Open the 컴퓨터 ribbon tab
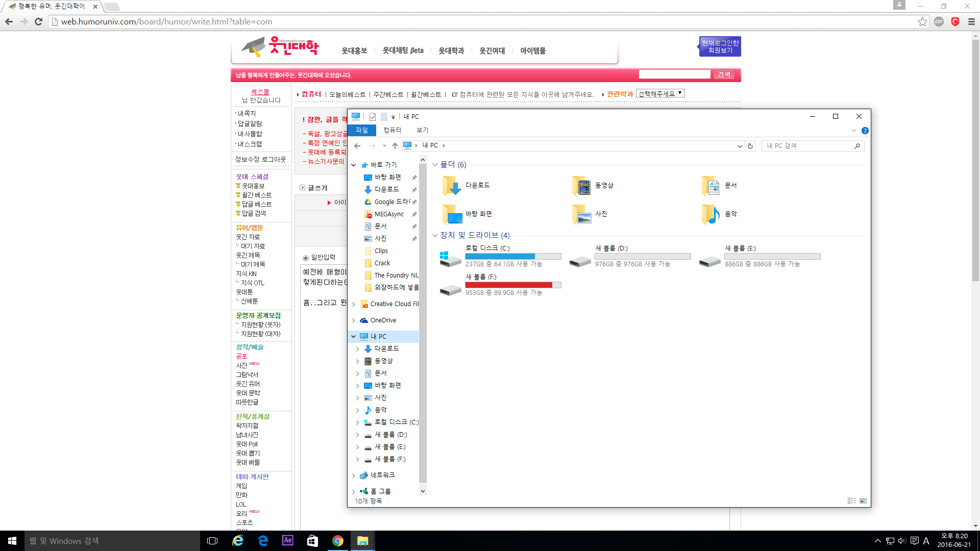The width and height of the screenshot is (980, 551). [x=392, y=131]
